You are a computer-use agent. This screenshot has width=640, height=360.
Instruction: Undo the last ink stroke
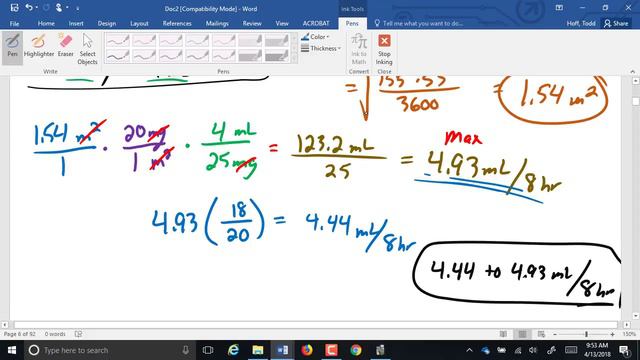(29, 8)
